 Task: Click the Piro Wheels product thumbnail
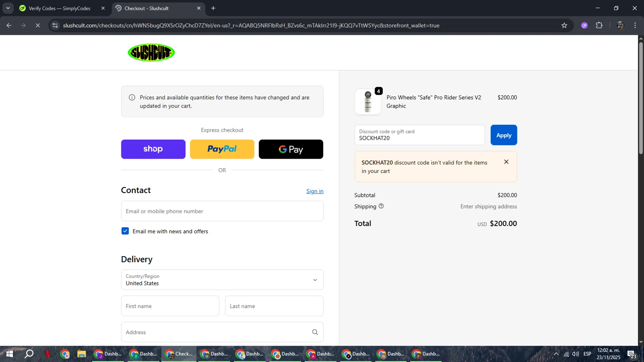click(368, 102)
